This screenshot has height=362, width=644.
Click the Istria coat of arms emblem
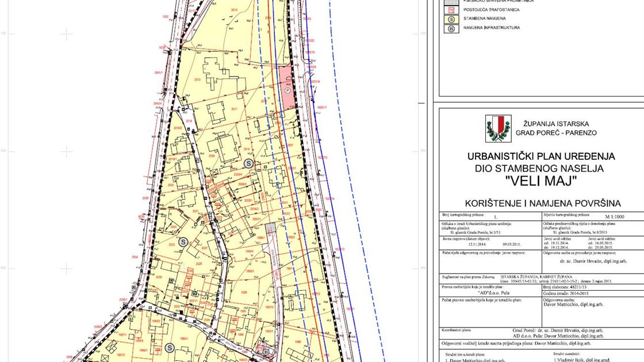click(497, 128)
